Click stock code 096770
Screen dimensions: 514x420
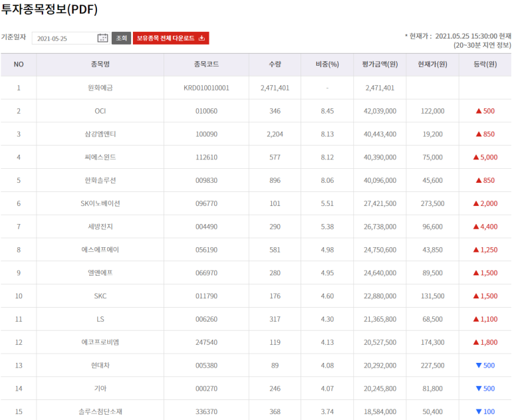[207, 203]
